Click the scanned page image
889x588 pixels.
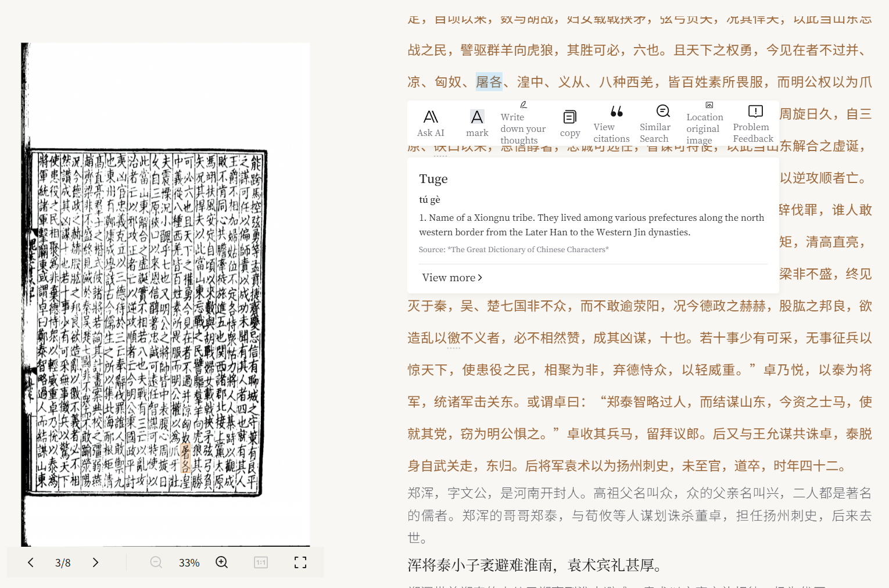tap(166, 294)
